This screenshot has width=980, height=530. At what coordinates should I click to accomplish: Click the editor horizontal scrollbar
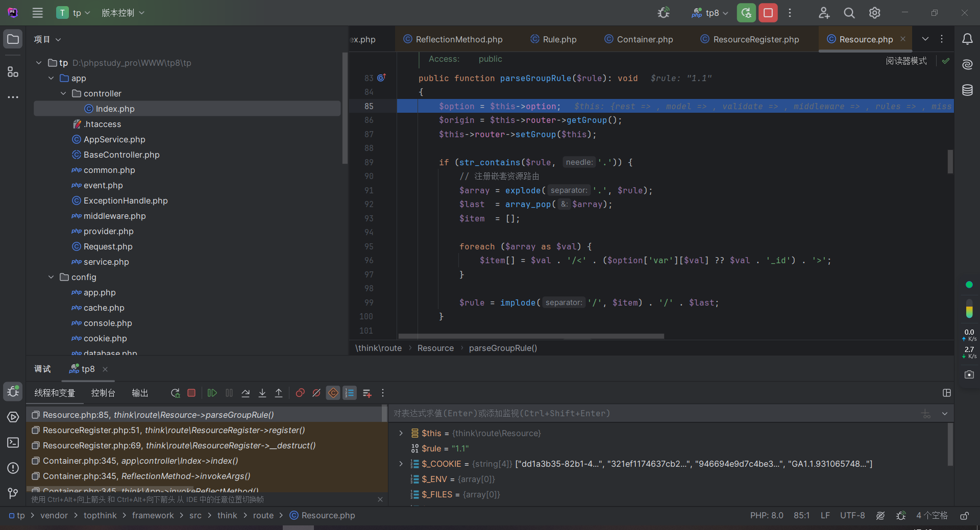tap(531, 336)
